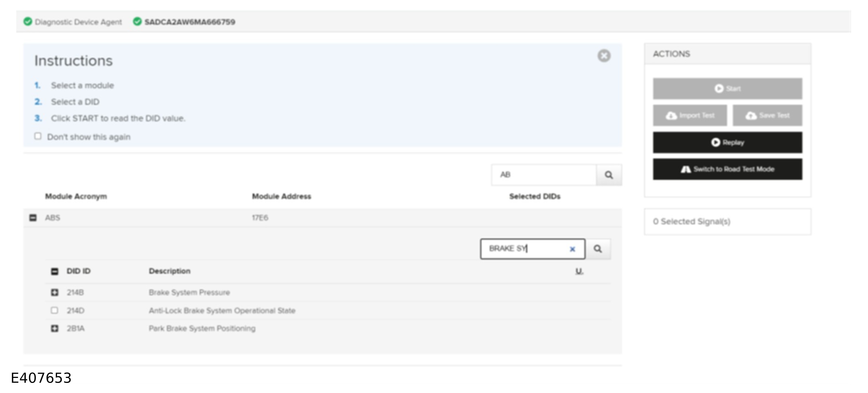Click the module search magnifier icon

609,175
